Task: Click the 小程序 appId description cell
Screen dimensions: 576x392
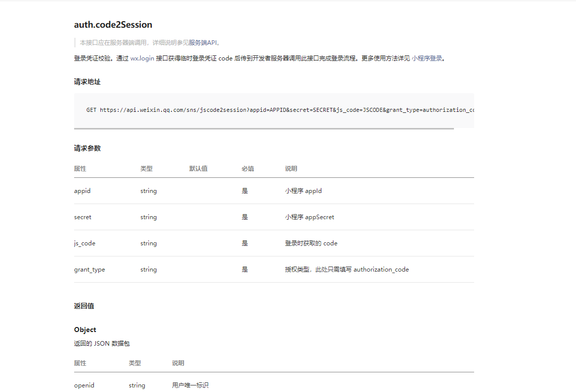Action: [x=304, y=191]
